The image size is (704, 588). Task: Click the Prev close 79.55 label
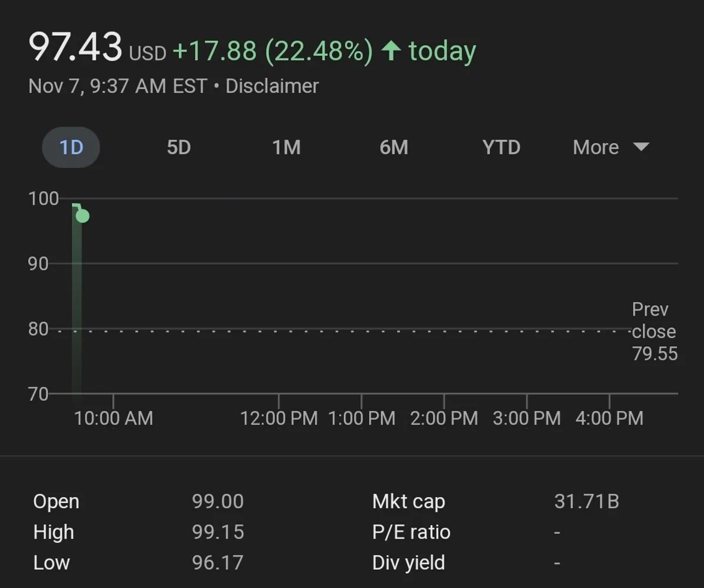tap(654, 332)
